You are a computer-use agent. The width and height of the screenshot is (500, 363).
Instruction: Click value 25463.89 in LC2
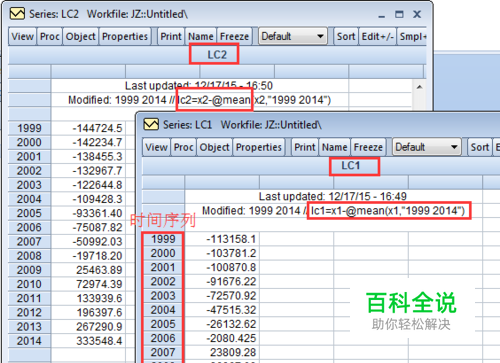99,270
